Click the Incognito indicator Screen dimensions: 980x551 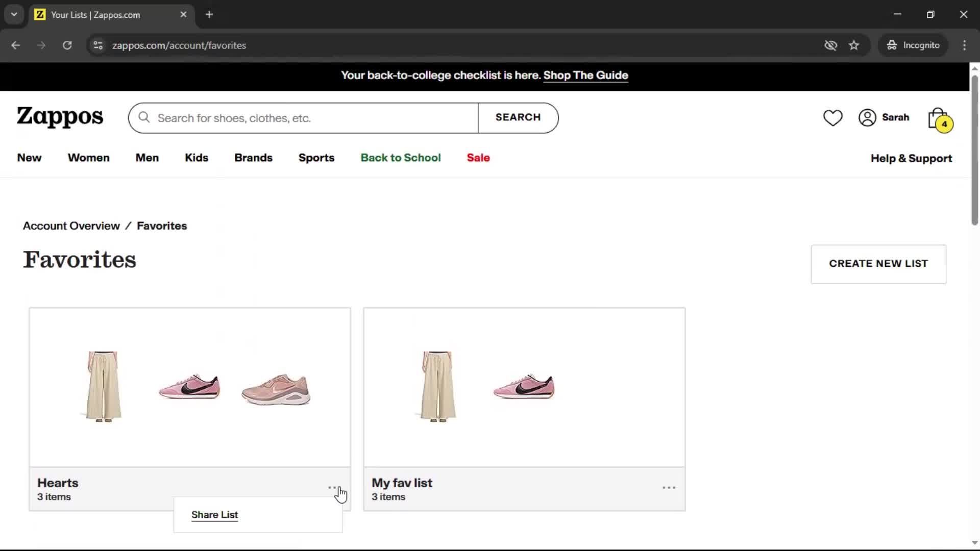click(914, 45)
